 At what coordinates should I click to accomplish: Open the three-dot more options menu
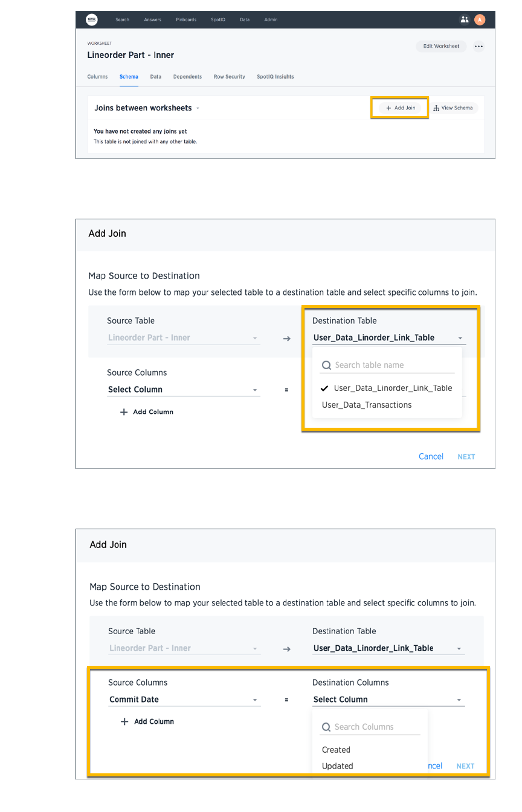point(478,47)
